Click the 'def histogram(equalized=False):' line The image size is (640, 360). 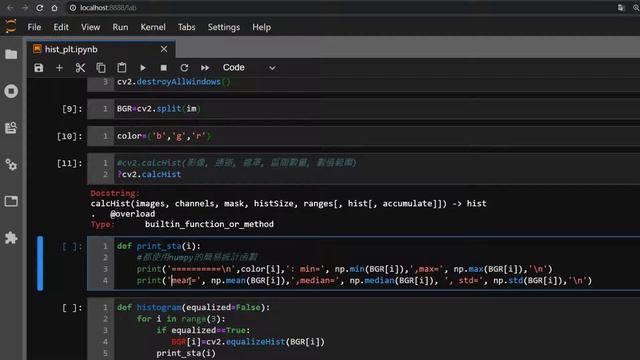click(x=193, y=307)
